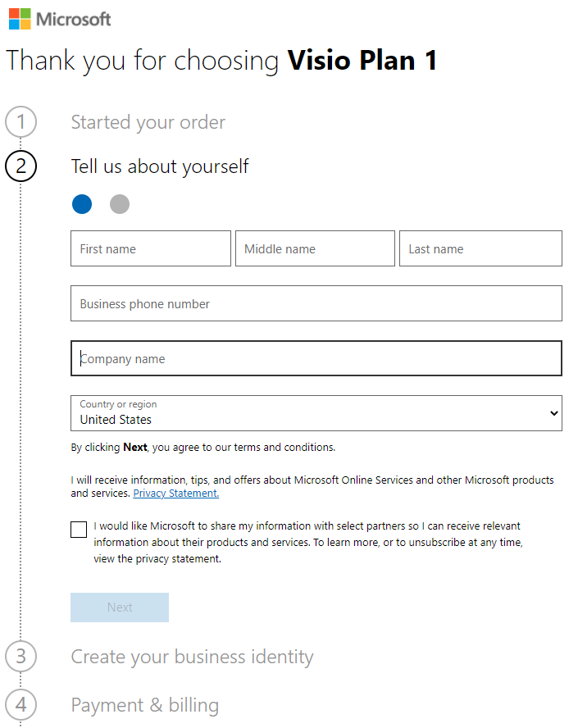Click the Microsoft logo

point(57,18)
